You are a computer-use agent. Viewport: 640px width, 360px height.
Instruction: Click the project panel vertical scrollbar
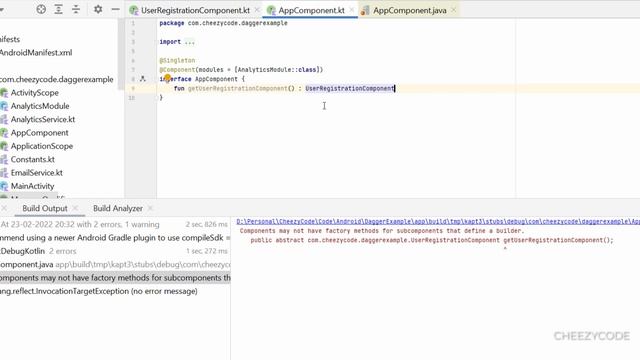[121, 54]
